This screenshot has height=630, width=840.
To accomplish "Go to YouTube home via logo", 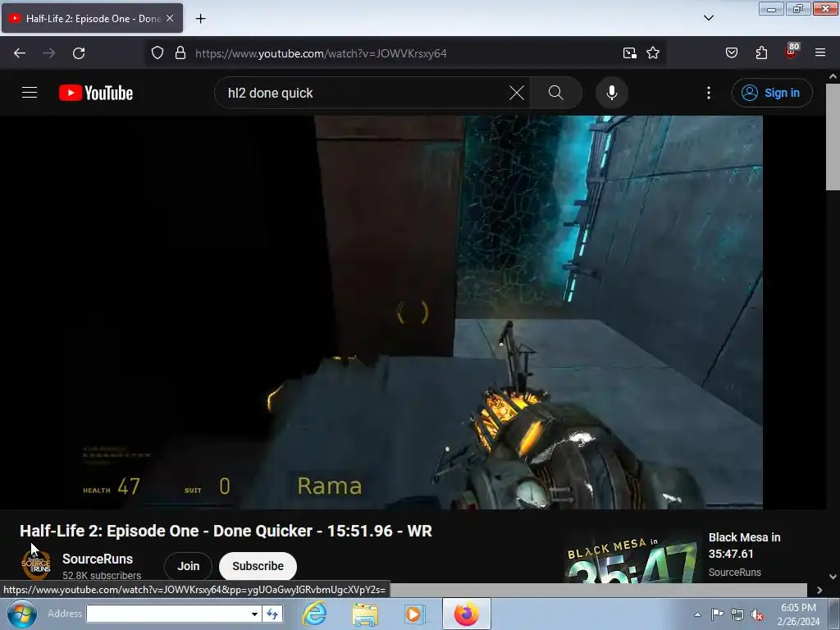I will tap(96, 93).
